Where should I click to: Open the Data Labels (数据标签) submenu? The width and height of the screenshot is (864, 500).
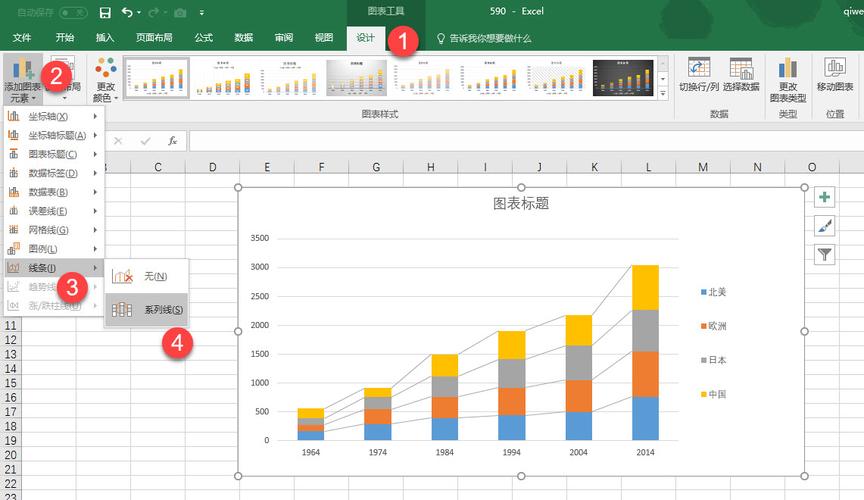click(54, 173)
